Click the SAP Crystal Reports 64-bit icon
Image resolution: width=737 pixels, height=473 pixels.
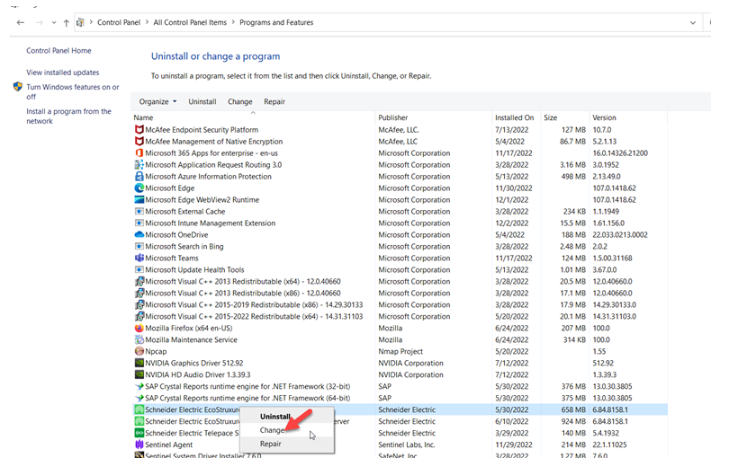(x=139, y=398)
